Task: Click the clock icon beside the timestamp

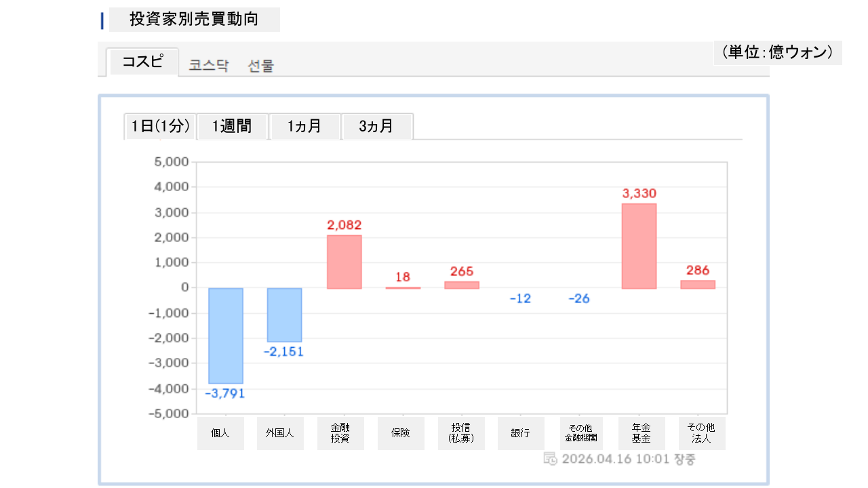Action: [x=551, y=459]
